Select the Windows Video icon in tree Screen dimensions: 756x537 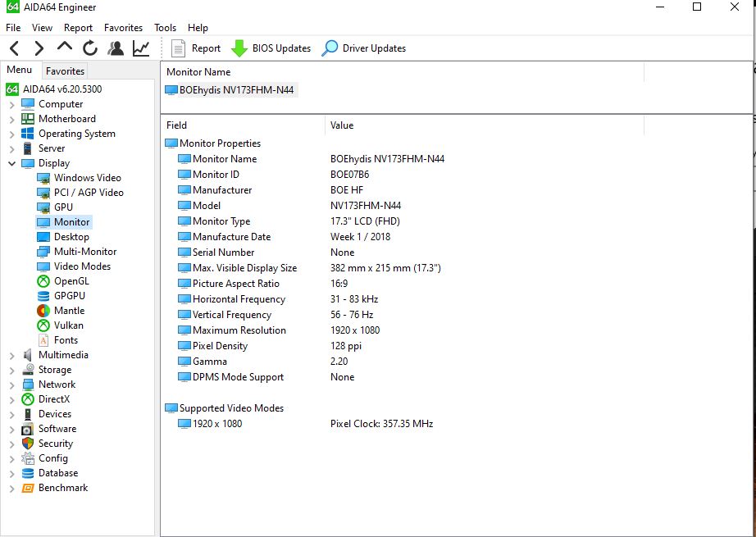coord(43,178)
